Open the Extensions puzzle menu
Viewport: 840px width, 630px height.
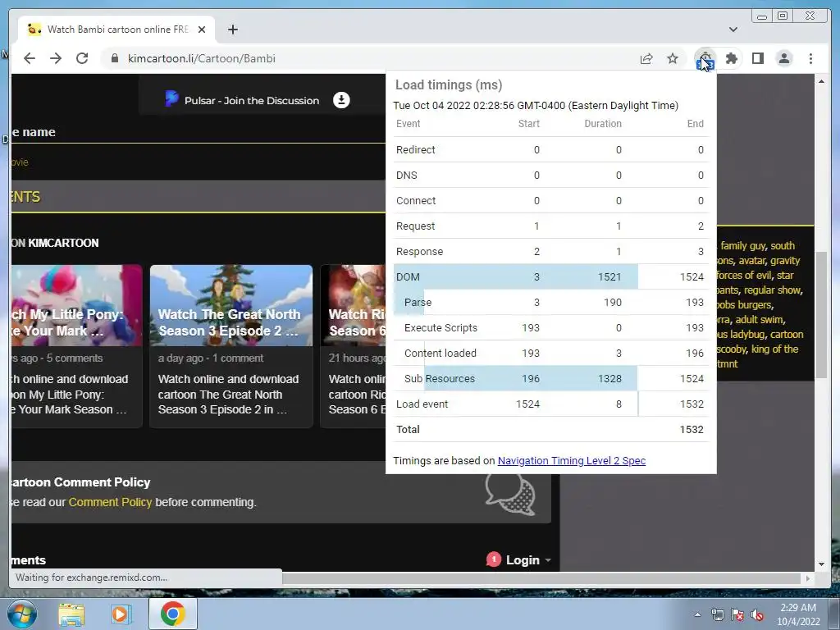(x=731, y=58)
